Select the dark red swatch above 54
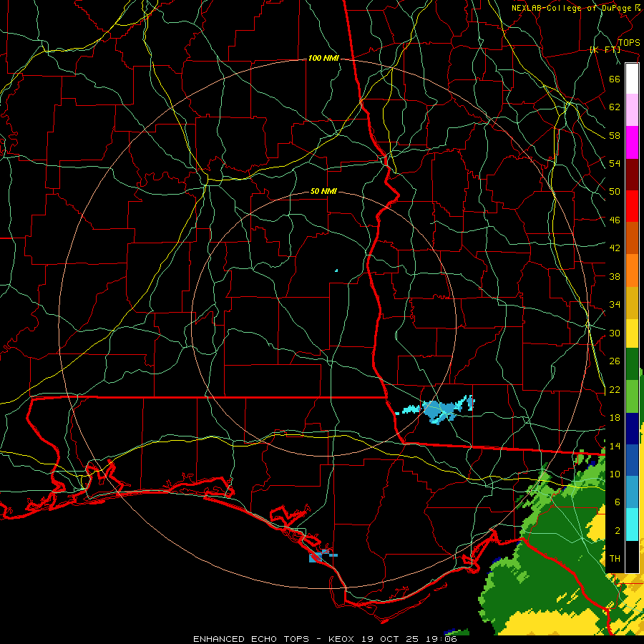The width and height of the screenshot is (644, 644). click(632, 175)
